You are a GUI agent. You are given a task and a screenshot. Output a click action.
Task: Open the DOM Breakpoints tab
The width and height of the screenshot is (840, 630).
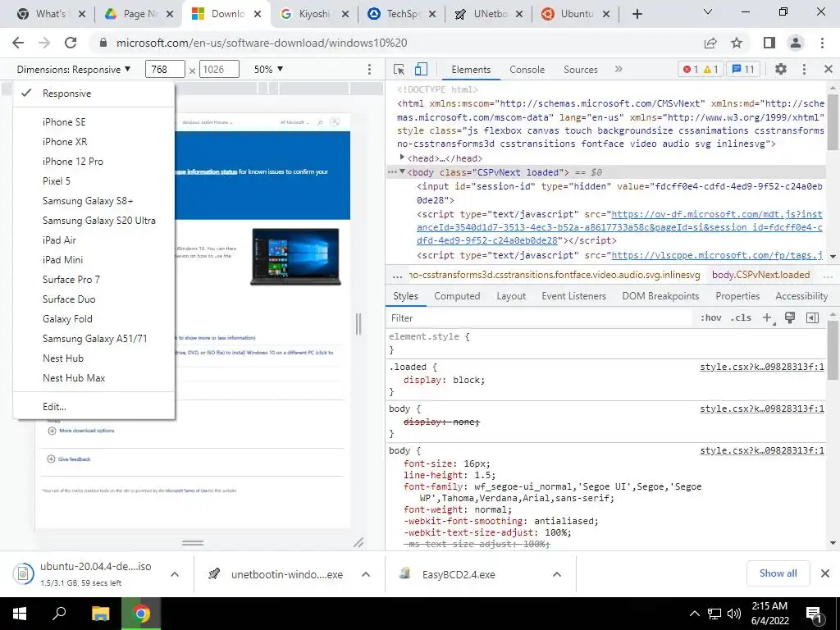click(x=660, y=295)
